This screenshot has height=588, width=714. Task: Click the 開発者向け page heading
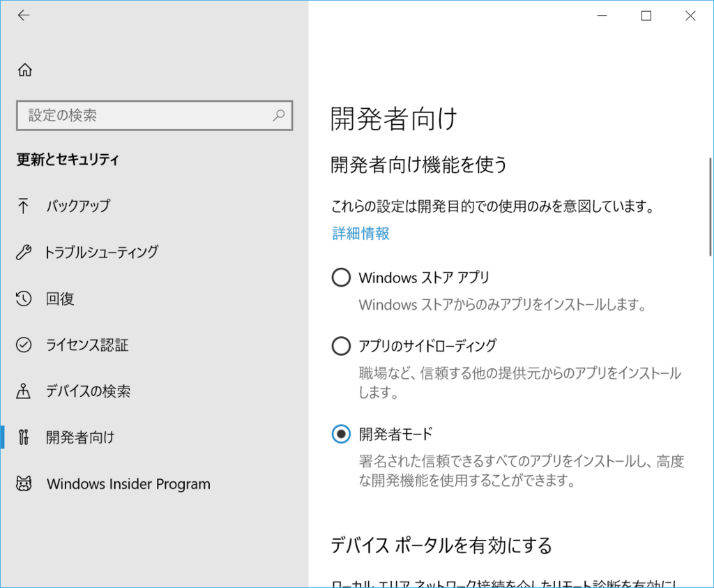point(393,119)
